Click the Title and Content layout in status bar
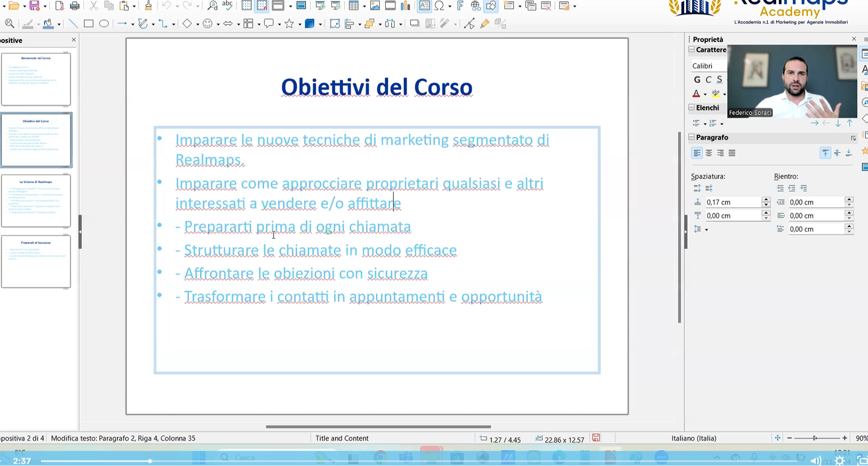The width and height of the screenshot is (868, 466). point(342,438)
